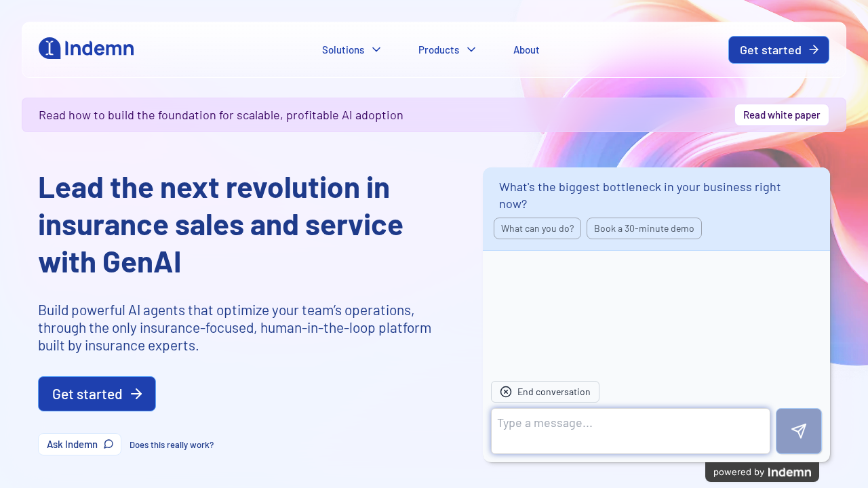Click the circled X icon on End conversation
Screen dimensions: 868x488
505,392
